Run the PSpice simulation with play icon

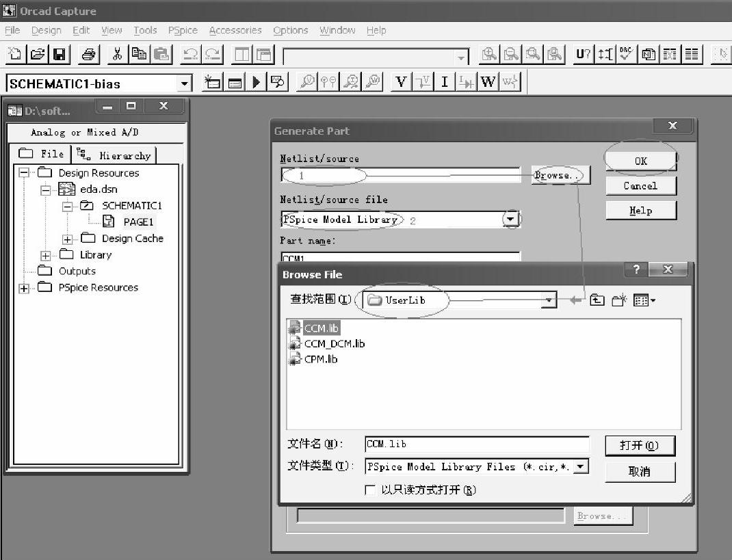pos(256,82)
